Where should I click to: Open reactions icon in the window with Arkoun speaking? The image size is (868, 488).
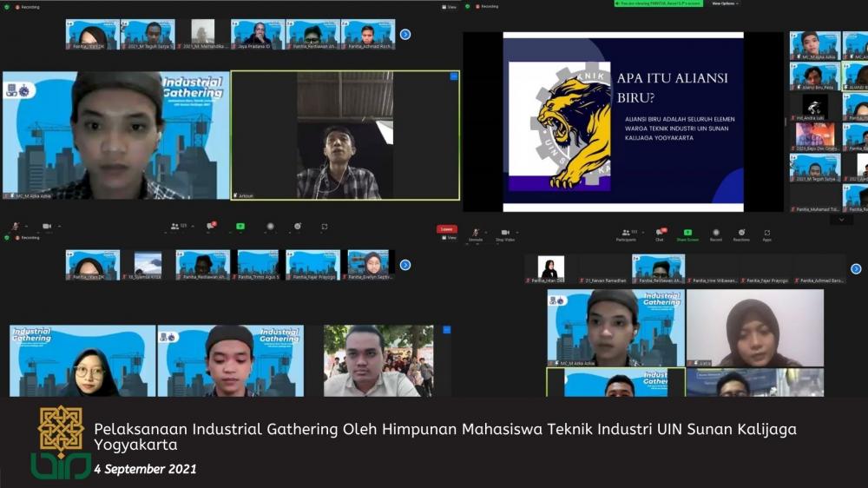[x=298, y=226]
